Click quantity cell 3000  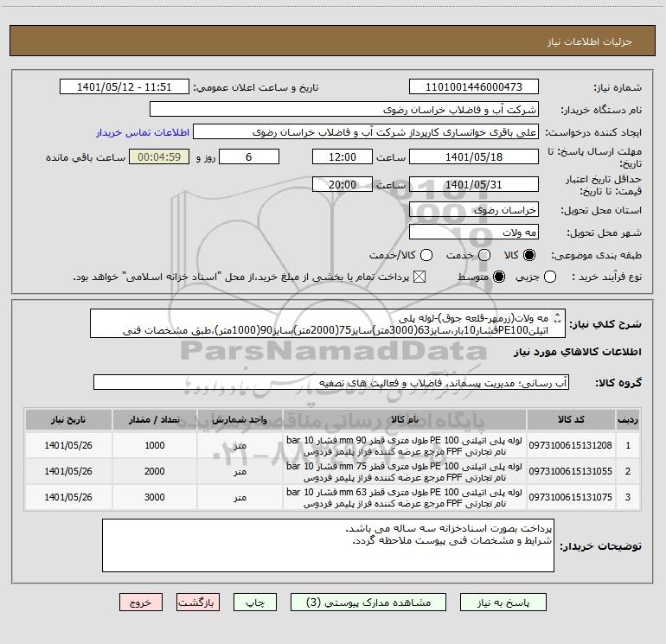pyautogui.click(x=154, y=497)
